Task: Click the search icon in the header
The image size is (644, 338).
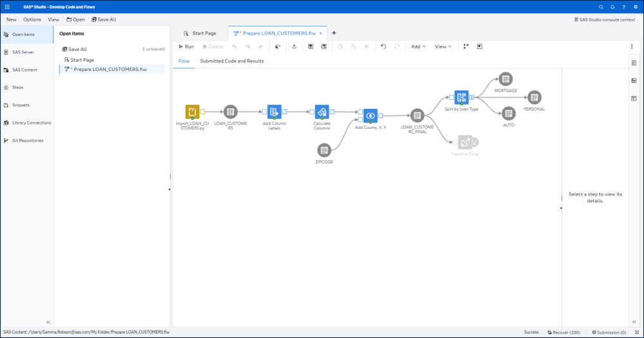Action: pos(601,7)
